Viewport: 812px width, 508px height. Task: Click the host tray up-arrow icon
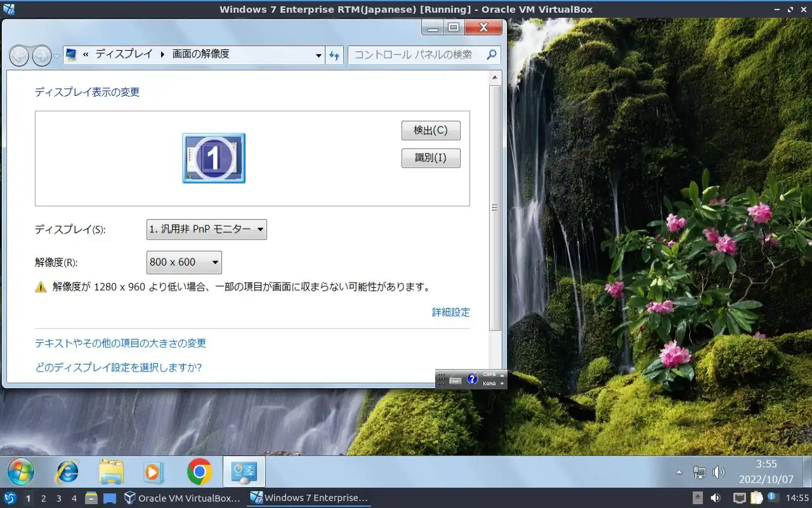click(698, 498)
